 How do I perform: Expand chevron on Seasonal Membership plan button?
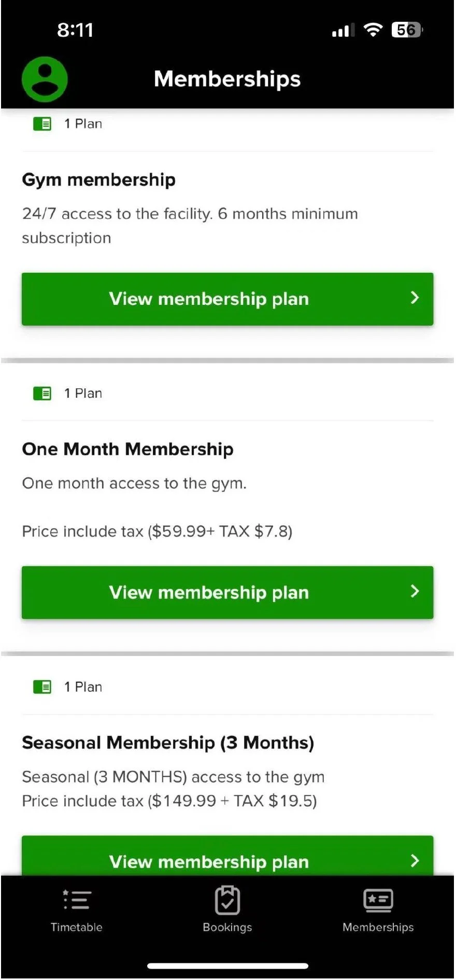click(x=415, y=861)
